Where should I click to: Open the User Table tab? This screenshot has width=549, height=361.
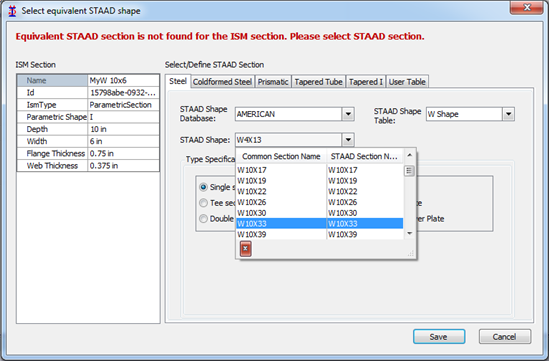click(407, 82)
